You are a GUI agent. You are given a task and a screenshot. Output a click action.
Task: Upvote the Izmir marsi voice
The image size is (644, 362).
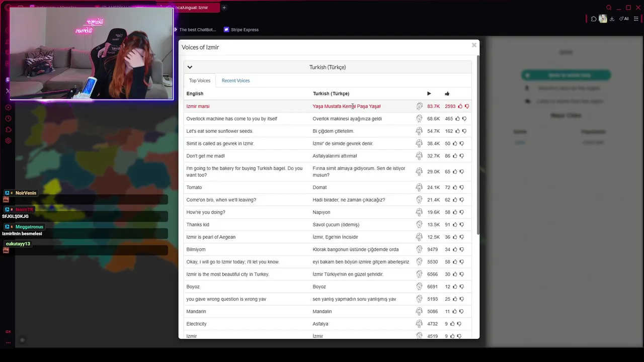[x=460, y=106]
